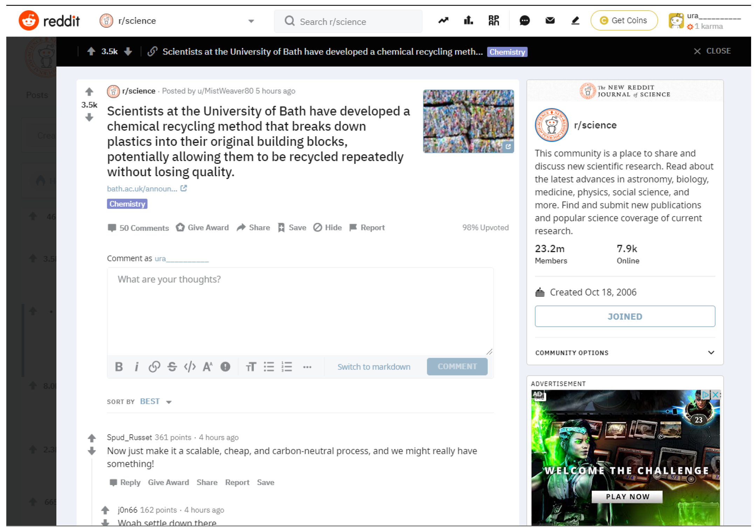Upvote Spud_Russet's comment
The width and height of the screenshot is (756, 532).
(x=92, y=438)
